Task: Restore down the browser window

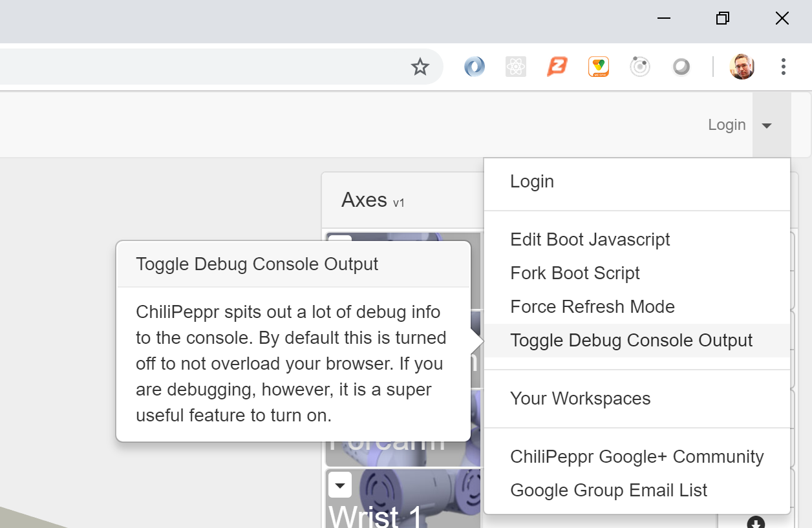Action: click(723, 18)
